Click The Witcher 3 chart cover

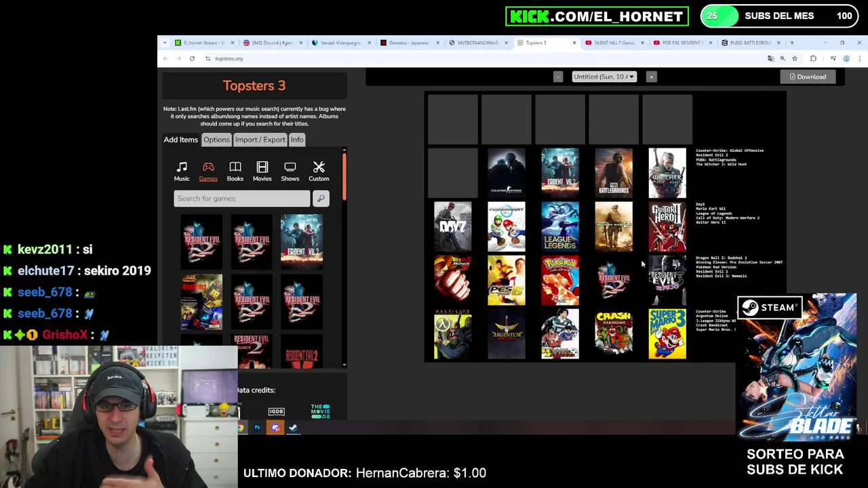point(667,173)
